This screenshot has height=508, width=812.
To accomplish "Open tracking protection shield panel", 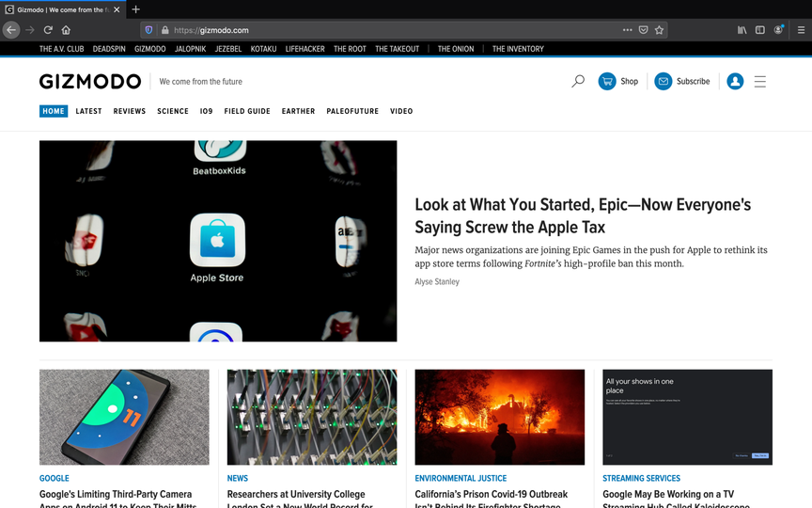I will pyautogui.click(x=148, y=30).
